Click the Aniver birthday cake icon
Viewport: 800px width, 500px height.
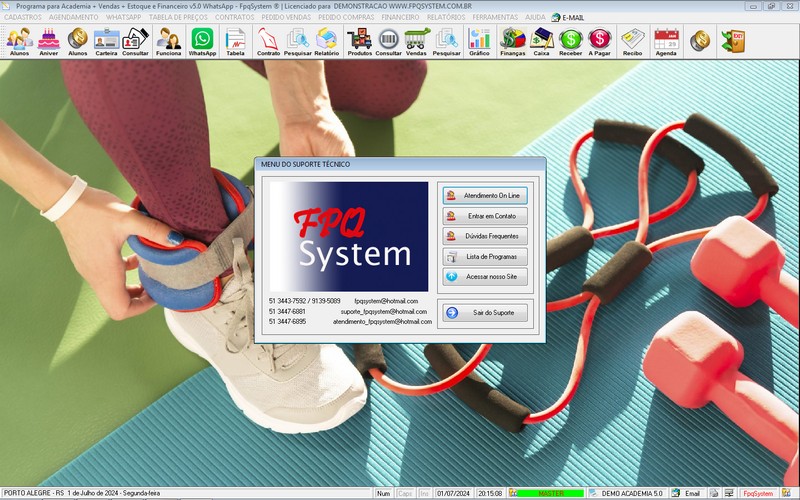pos(48,41)
